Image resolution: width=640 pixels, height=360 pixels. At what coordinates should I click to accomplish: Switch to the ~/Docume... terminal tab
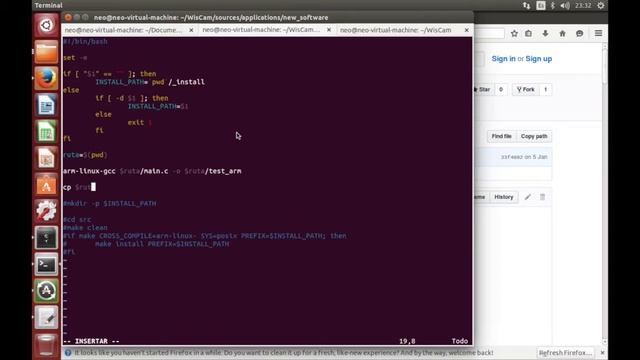[x=124, y=30]
